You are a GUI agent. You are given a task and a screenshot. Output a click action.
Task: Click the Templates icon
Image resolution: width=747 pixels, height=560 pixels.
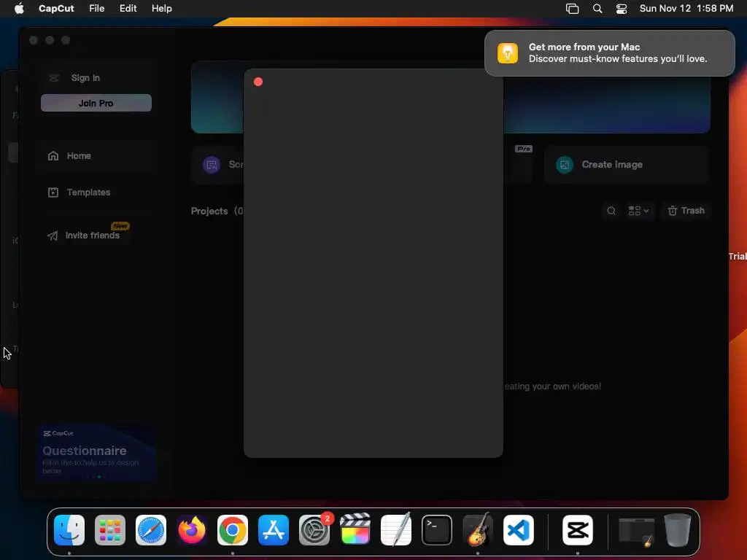53,192
